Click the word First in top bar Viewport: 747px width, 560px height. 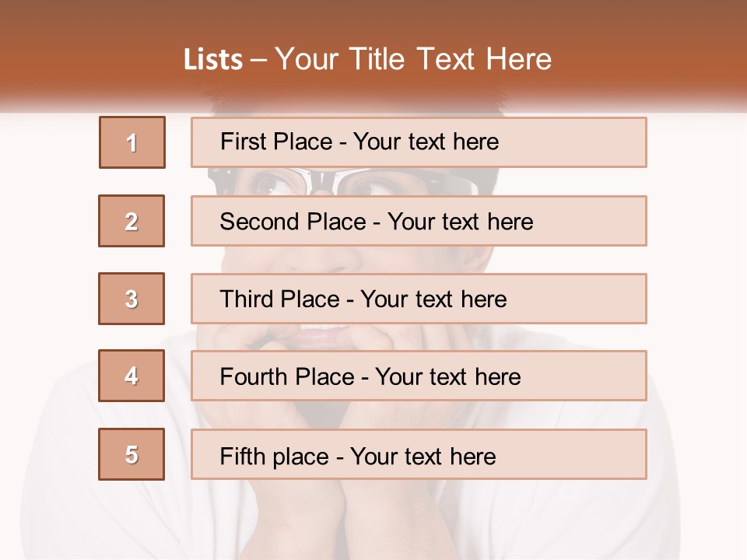[x=241, y=142]
